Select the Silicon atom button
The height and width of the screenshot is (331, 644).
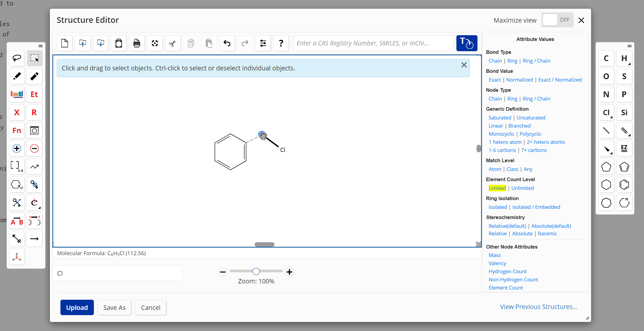[624, 113]
